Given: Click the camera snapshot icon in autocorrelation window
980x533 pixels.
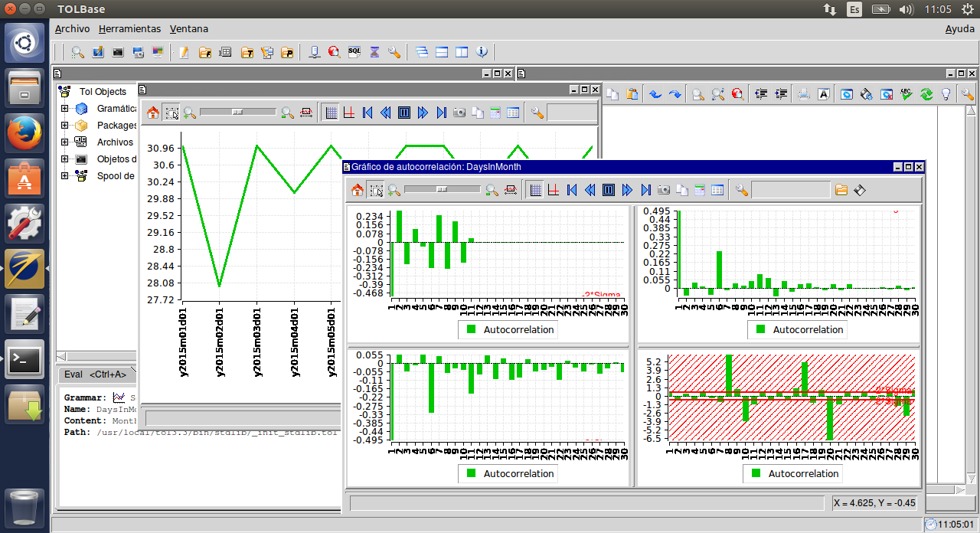Looking at the screenshot, I should 663,190.
